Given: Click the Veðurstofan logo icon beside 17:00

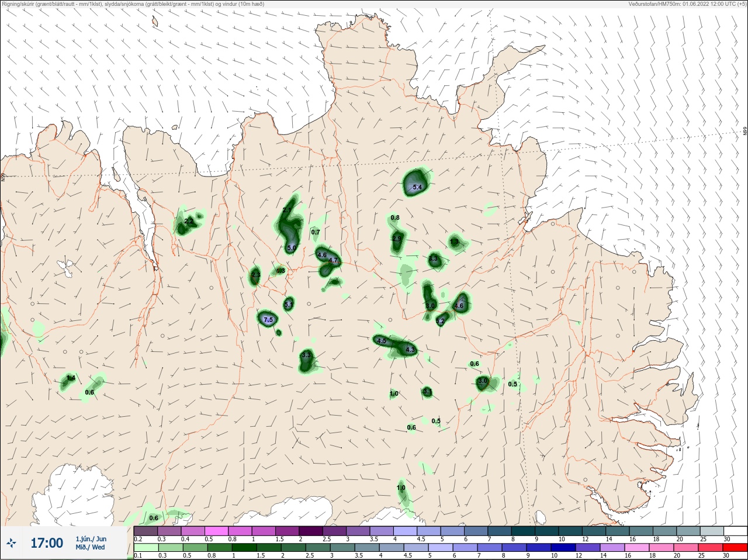Looking at the screenshot, I should (x=11, y=544).
